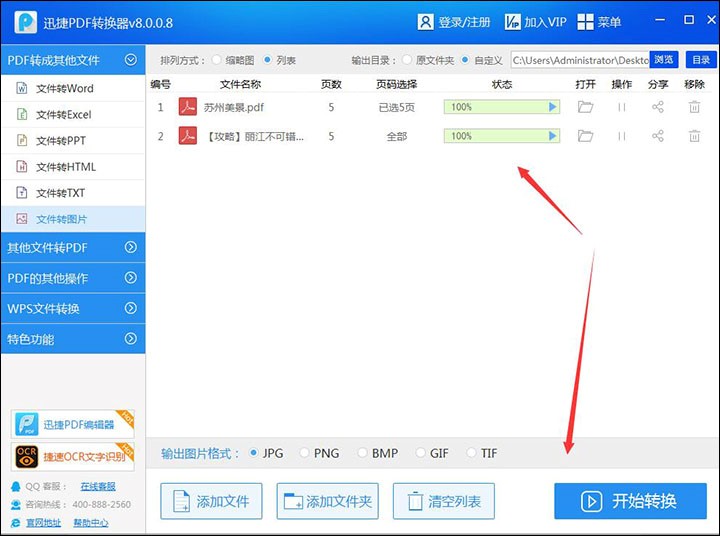This screenshot has width=720, height=536.
Task: Select 缩略图 arrangement radio button
Action: point(216,60)
